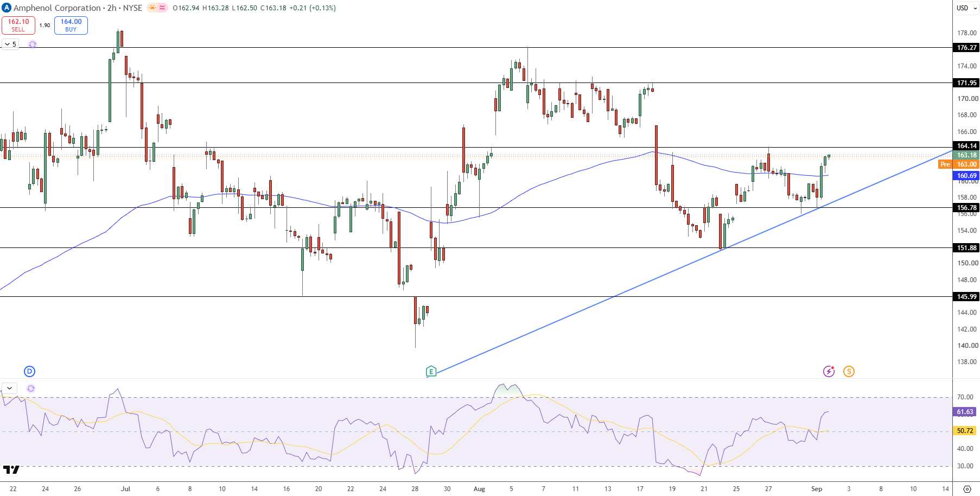The width and height of the screenshot is (980, 496).
Task: Click the 178.00 price scale label
Action: tap(967, 33)
